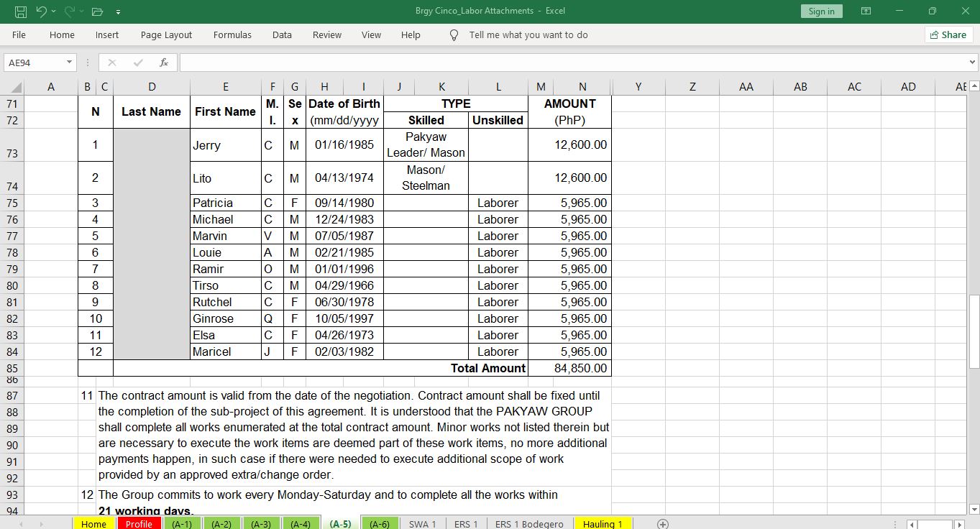Select the Unskilled header cell
Screen dimensions: 980x529
click(x=498, y=120)
